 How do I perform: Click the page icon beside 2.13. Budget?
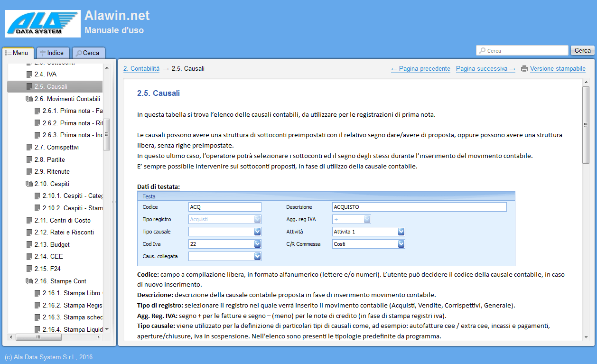29,244
